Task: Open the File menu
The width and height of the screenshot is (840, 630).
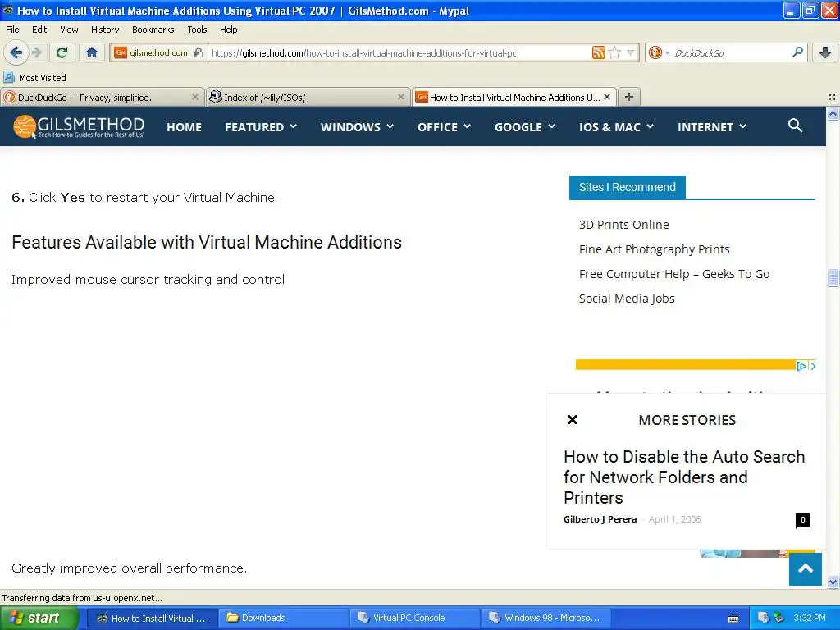Action: coord(12,30)
